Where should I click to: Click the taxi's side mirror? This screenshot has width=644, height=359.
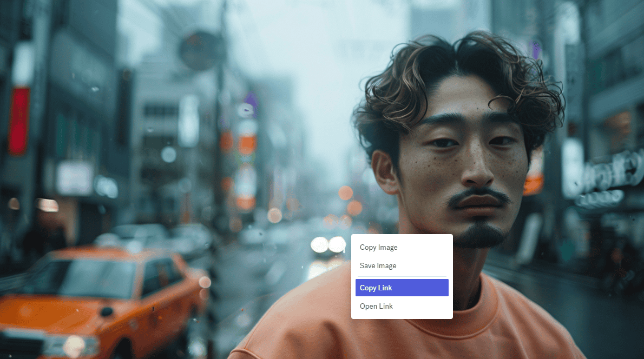107,312
